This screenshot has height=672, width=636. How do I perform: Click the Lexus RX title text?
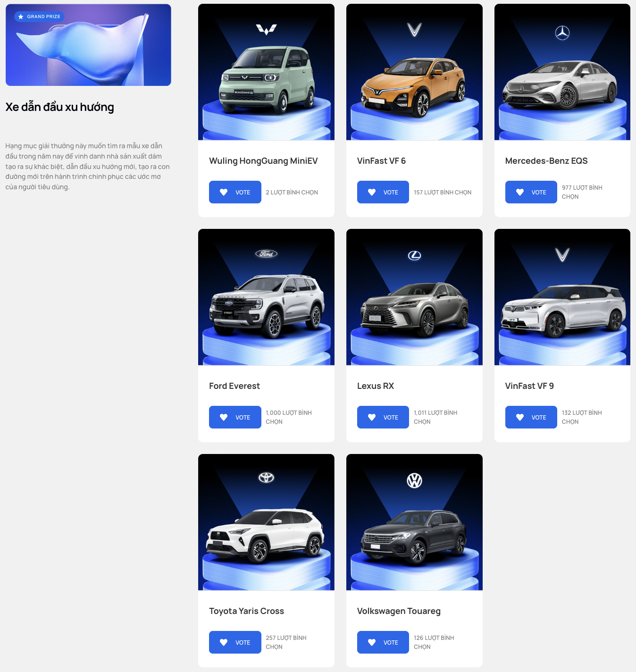(376, 386)
